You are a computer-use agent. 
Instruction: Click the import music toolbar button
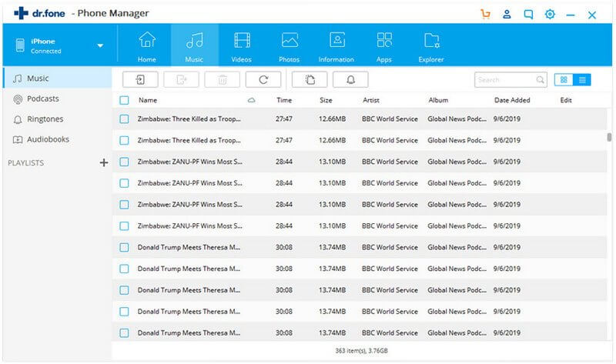tap(140, 80)
